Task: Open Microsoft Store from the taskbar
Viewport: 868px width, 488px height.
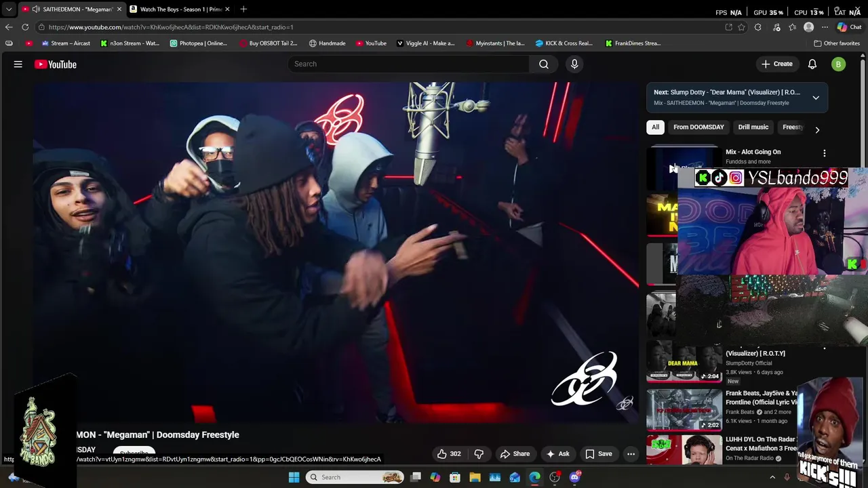Action: pos(455,477)
